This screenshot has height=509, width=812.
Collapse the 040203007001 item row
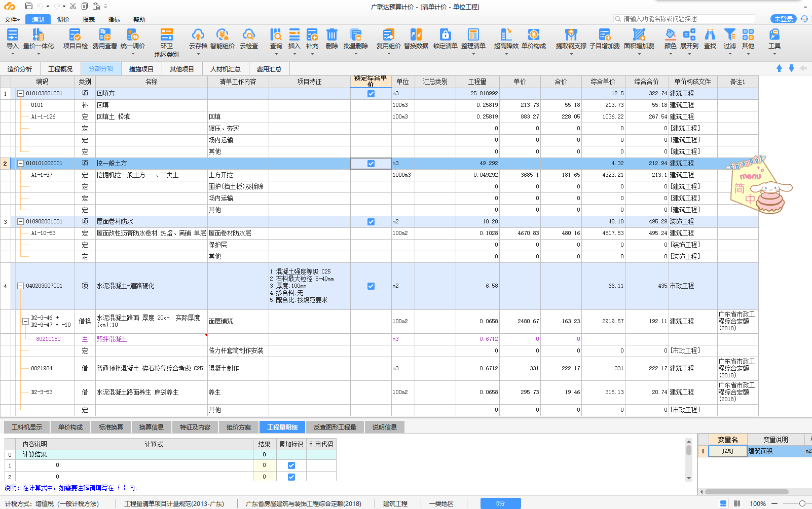pyautogui.click(x=21, y=286)
